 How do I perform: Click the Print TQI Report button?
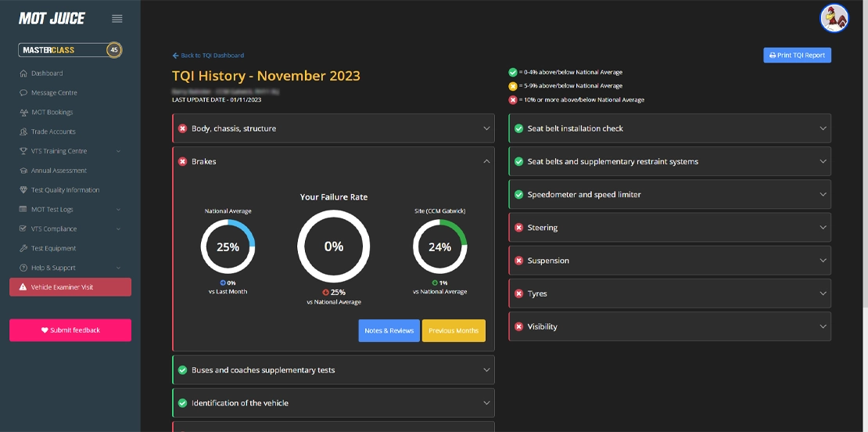pos(797,55)
